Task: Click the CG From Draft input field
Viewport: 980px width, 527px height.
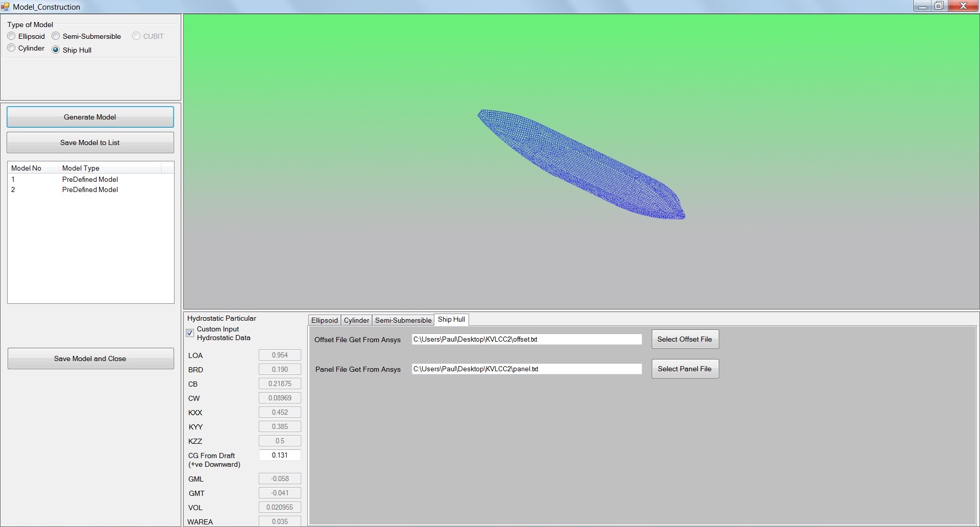Action: (x=280, y=455)
